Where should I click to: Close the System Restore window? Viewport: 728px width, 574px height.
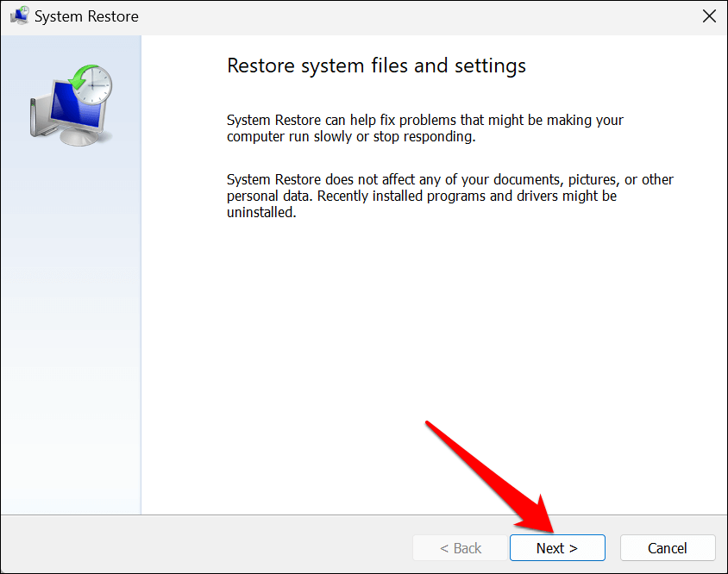coord(709,16)
